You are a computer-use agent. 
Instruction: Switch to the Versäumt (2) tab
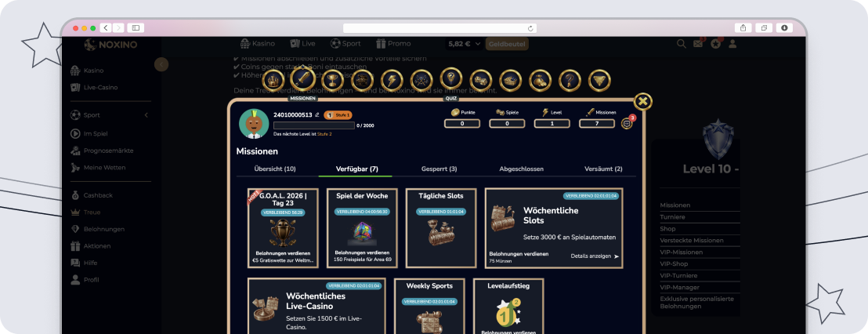pos(603,169)
